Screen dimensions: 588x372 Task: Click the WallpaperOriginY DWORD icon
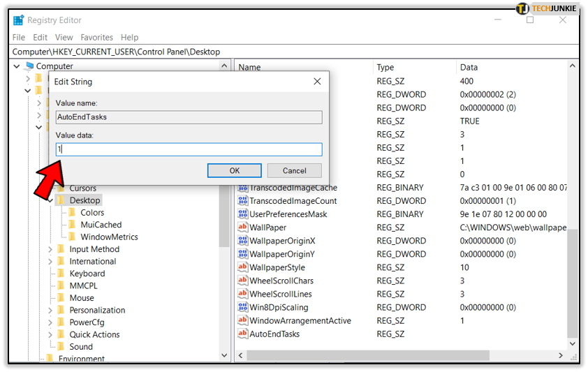(x=242, y=254)
